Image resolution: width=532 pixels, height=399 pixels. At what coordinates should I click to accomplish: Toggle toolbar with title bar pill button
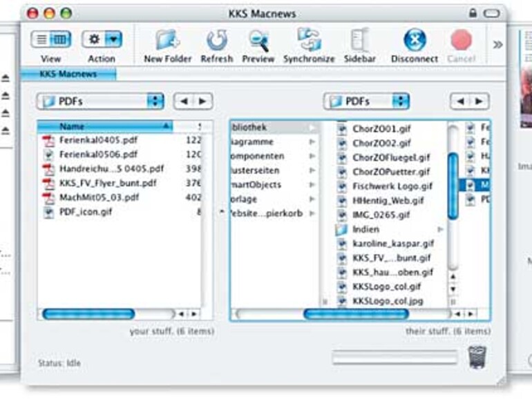point(491,14)
